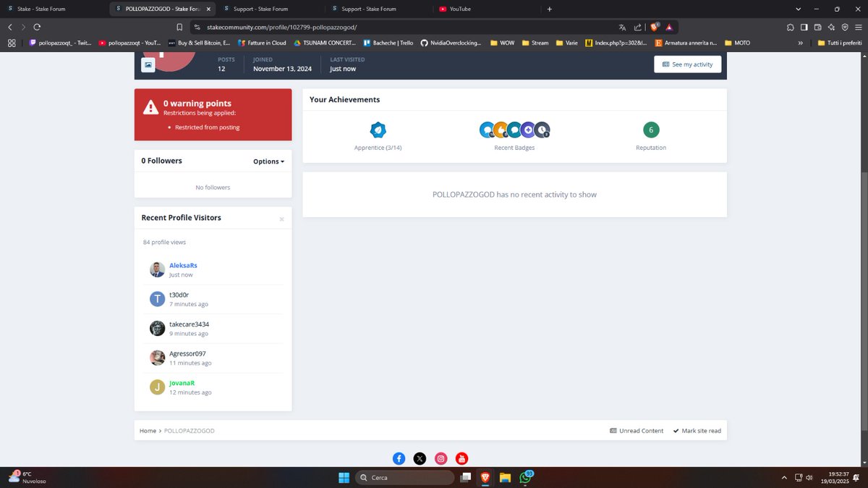Toggle the browser sidebar panel icon

804,27
